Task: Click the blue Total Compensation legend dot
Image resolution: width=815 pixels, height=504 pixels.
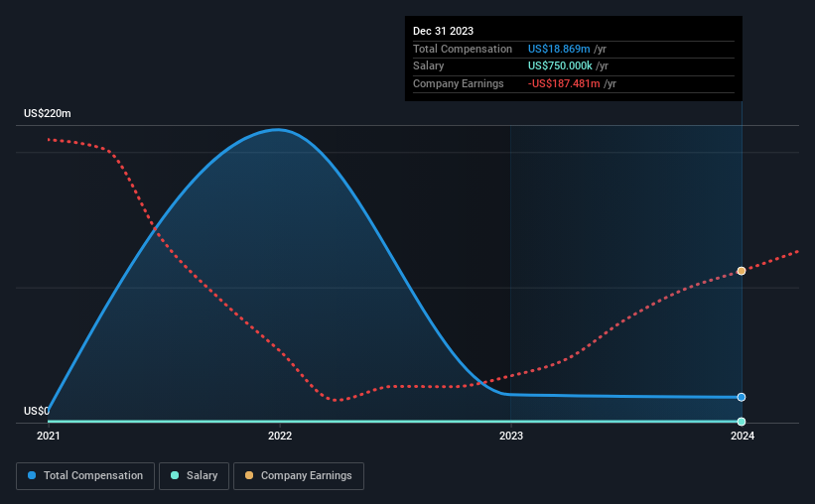Action: tap(32, 475)
